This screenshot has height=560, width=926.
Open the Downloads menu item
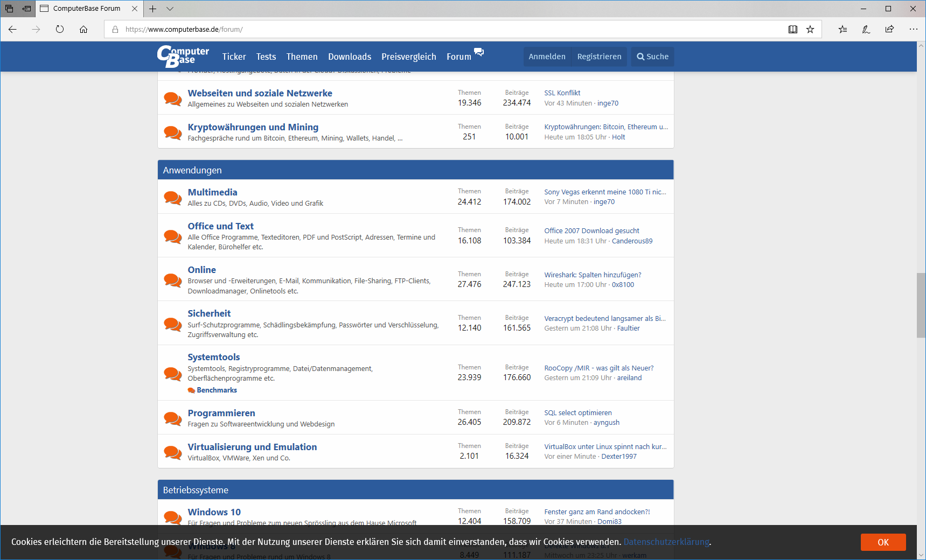[350, 57]
